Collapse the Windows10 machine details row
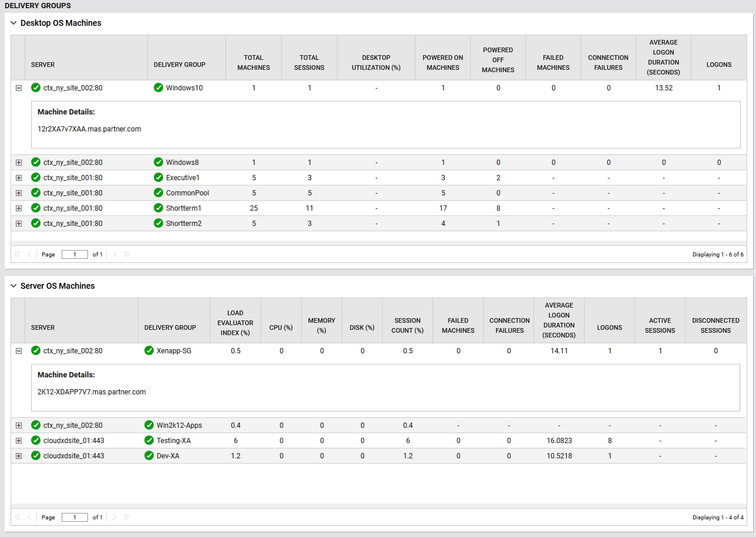 [18, 87]
